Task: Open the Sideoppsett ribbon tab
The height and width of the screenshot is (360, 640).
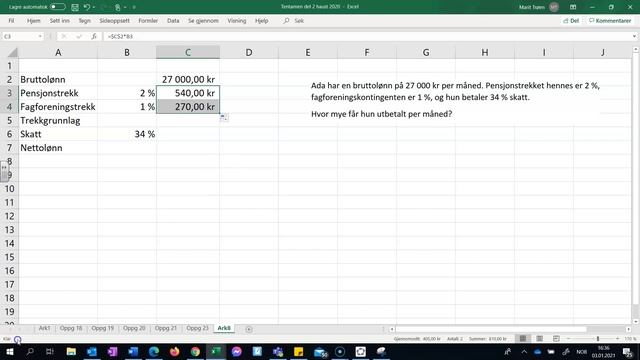Action: pyautogui.click(x=114, y=21)
